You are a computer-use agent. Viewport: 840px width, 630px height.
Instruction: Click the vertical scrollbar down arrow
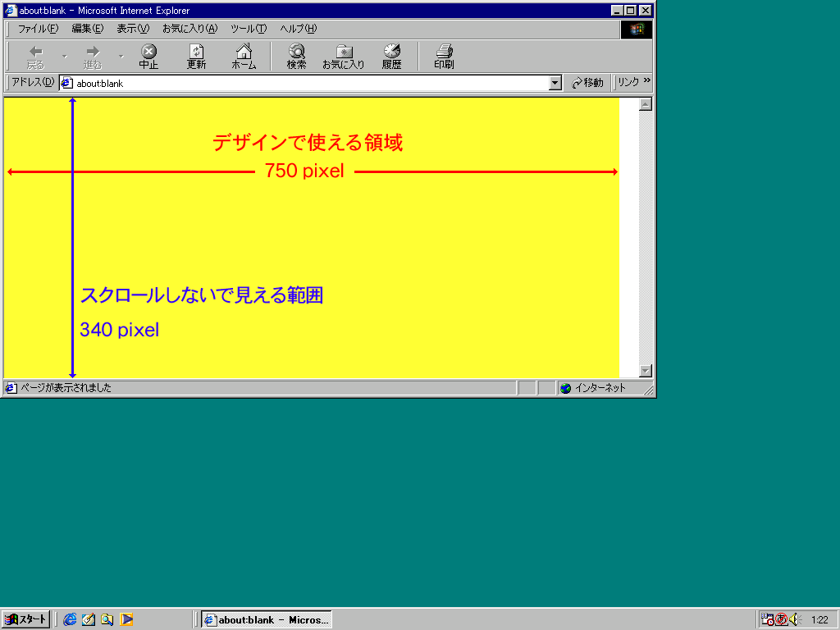click(x=646, y=371)
